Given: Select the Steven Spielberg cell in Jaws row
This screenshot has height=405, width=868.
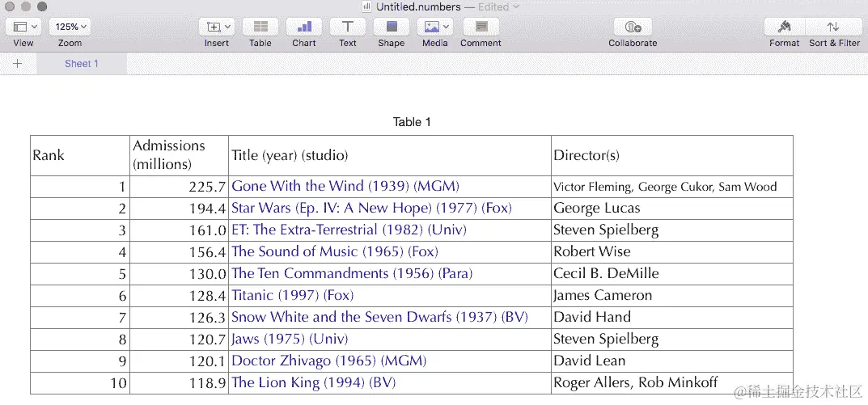Looking at the screenshot, I should pos(672,340).
